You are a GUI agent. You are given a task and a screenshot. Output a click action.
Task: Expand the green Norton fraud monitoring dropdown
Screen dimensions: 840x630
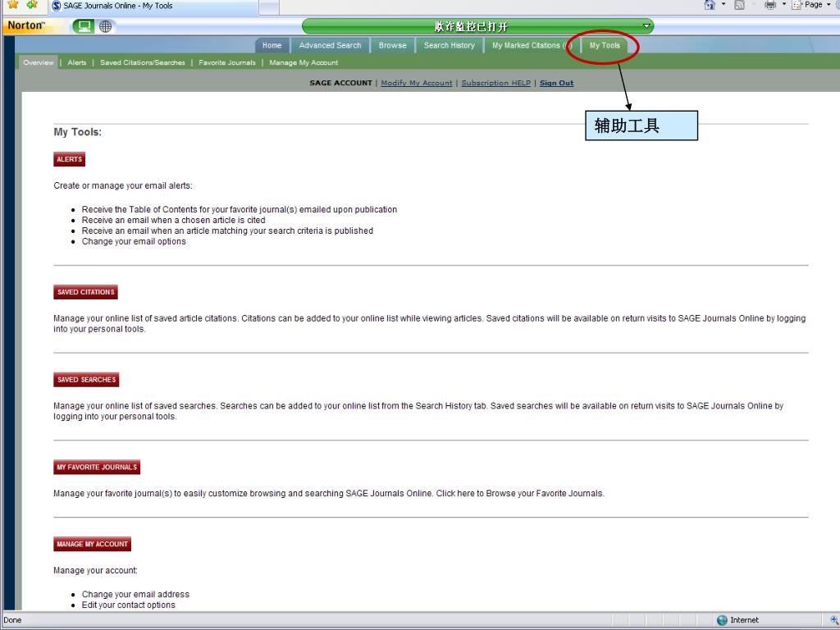tap(646, 25)
